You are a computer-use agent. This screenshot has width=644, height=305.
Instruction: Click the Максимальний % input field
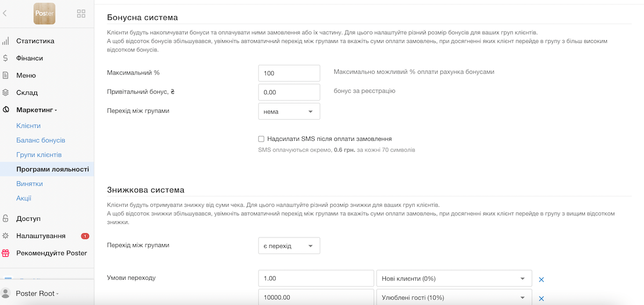coord(289,73)
